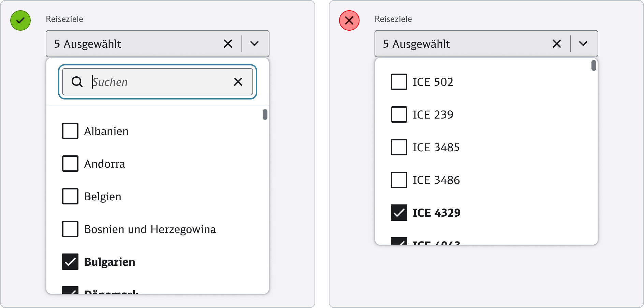
Task: Select Bosnien und Herzegowina option
Action: pos(150,229)
